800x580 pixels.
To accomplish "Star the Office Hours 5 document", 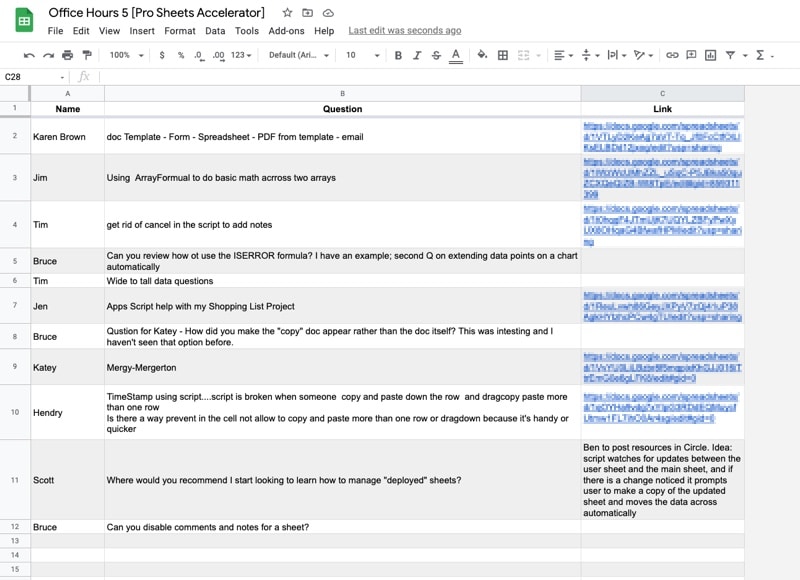I will (x=287, y=13).
